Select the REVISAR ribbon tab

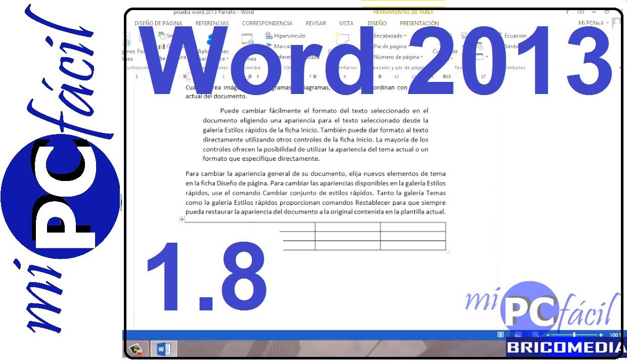coord(316,23)
